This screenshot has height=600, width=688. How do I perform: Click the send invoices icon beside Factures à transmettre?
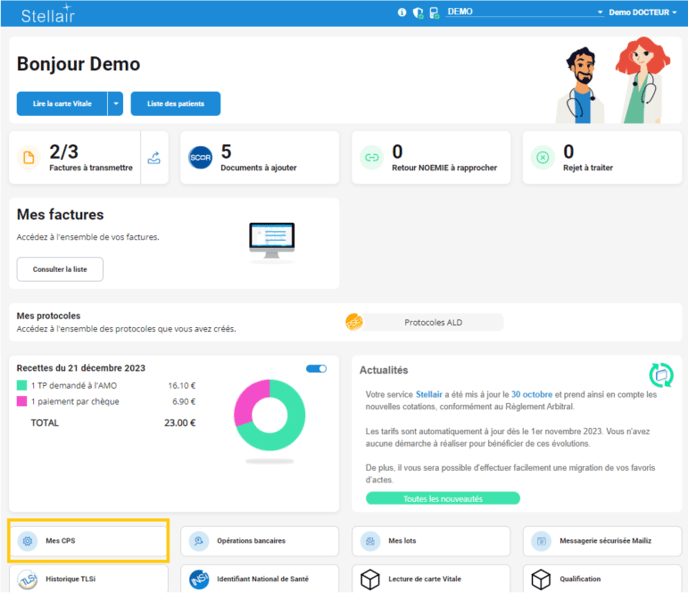(154, 157)
